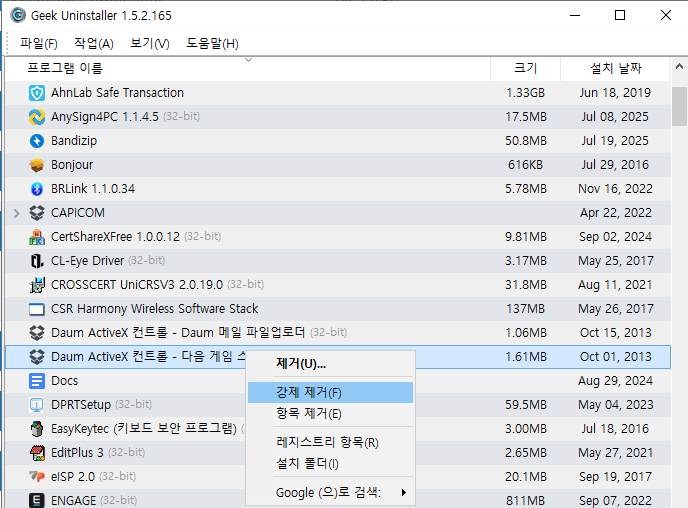The image size is (688, 508).
Task: Open Google 검색 submenu arrow
Action: (404, 493)
